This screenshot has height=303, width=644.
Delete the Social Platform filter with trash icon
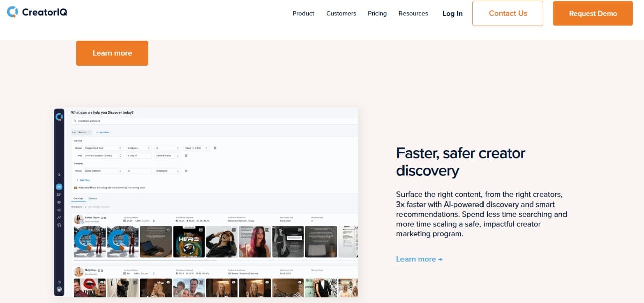(x=186, y=171)
